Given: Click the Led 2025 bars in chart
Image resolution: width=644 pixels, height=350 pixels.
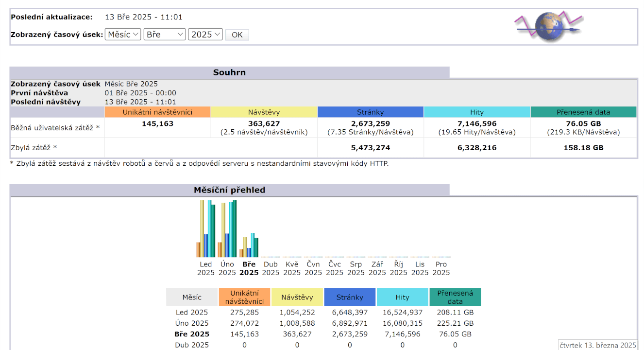Looking at the screenshot, I should pyautogui.click(x=206, y=229).
